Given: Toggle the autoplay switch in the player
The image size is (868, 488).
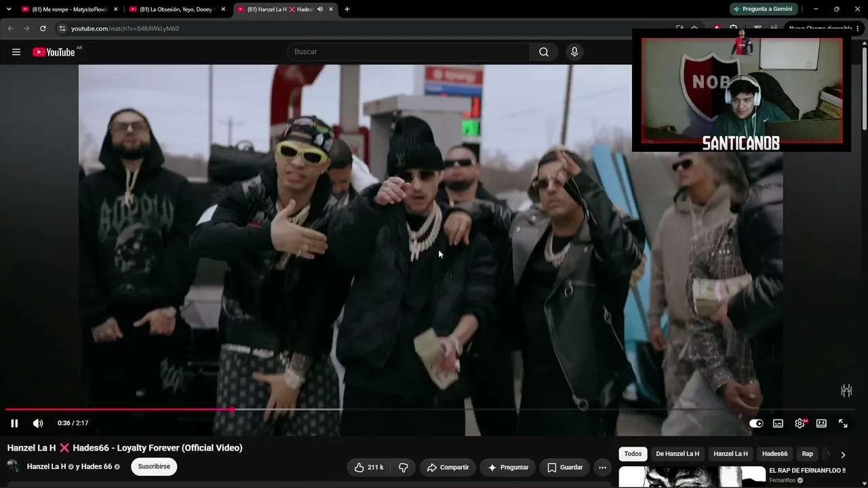Looking at the screenshot, I should (x=756, y=423).
